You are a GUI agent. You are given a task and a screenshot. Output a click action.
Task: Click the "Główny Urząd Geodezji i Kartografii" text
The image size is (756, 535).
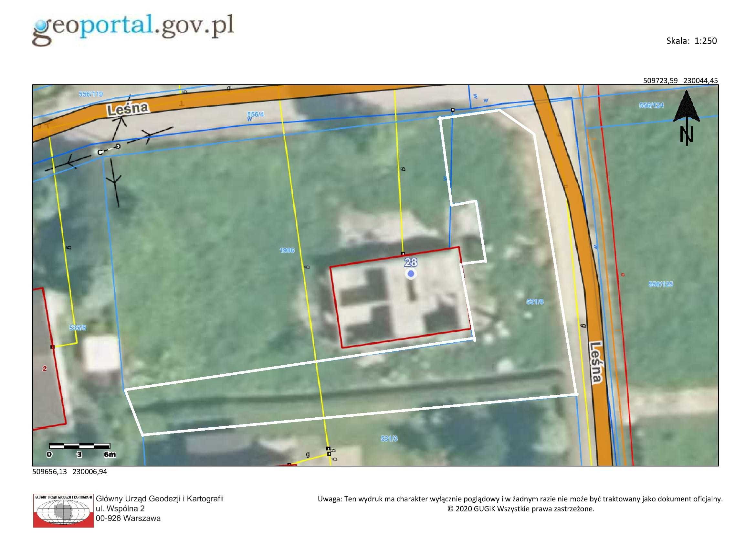[160, 499]
